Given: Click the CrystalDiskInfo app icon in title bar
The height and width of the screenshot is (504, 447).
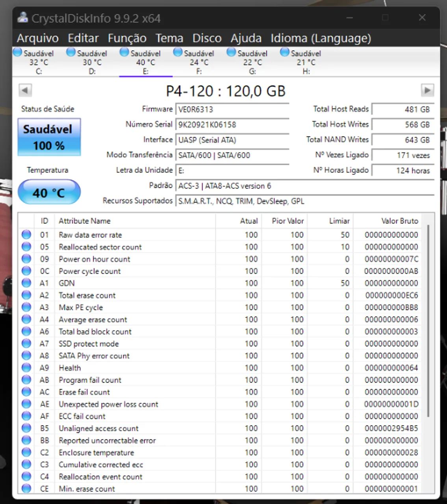Looking at the screenshot, I should 23,18.
